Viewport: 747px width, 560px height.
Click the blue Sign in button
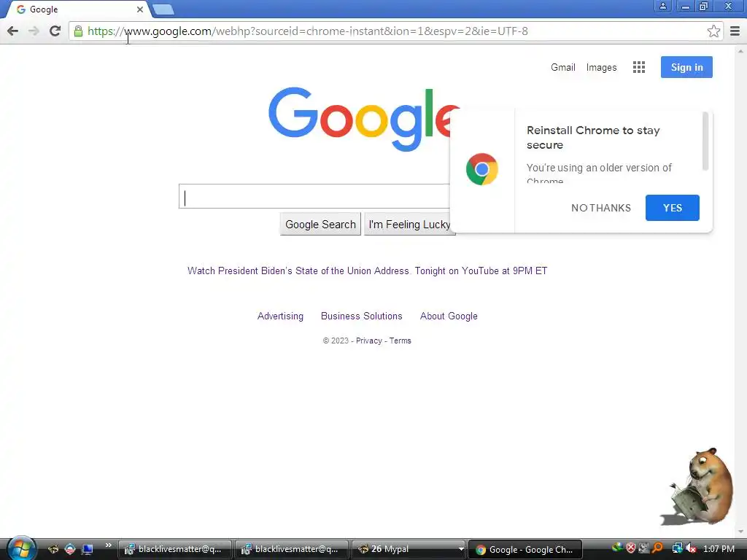(x=686, y=67)
